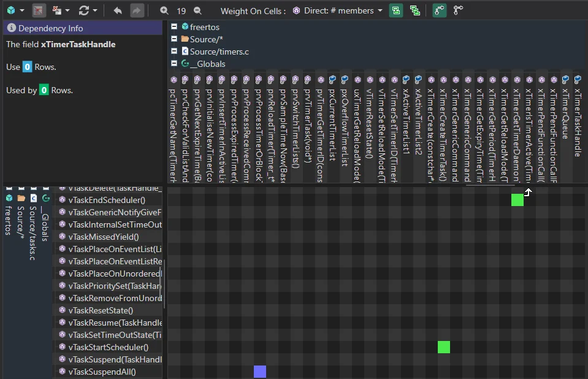The height and width of the screenshot is (379, 588).
Task: Click the method icon next to vTaskSuspendAll()
Action: [63, 372]
